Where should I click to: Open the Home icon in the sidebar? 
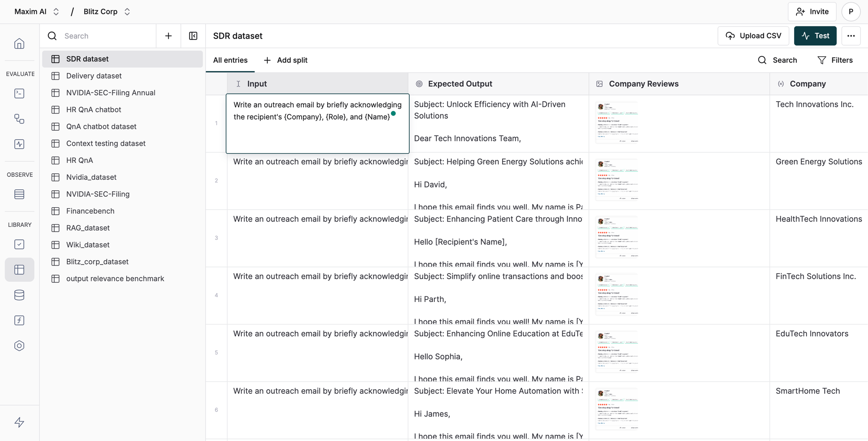pyautogui.click(x=19, y=43)
